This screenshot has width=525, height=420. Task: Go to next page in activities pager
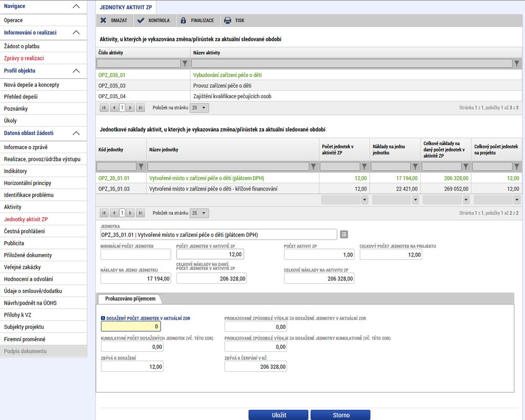[131, 108]
